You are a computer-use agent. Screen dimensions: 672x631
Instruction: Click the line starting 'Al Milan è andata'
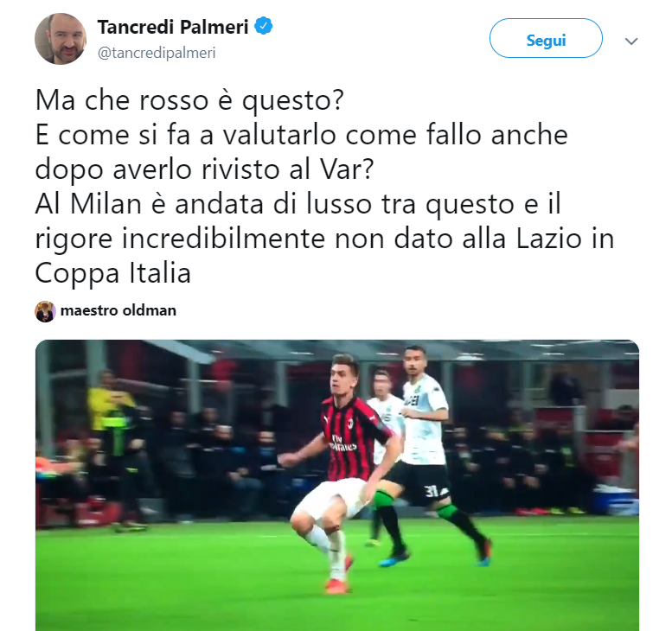298,204
